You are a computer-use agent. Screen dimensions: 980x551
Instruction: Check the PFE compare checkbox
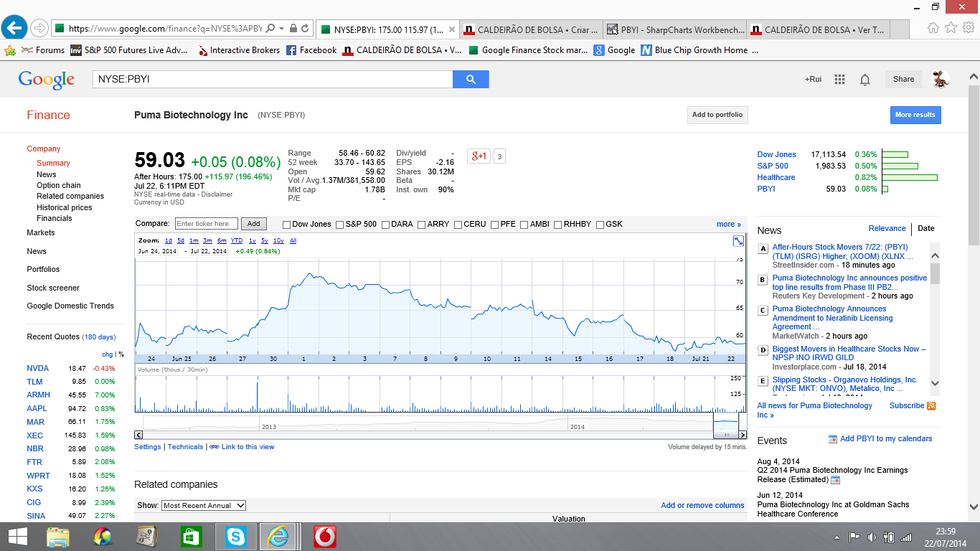click(x=494, y=225)
